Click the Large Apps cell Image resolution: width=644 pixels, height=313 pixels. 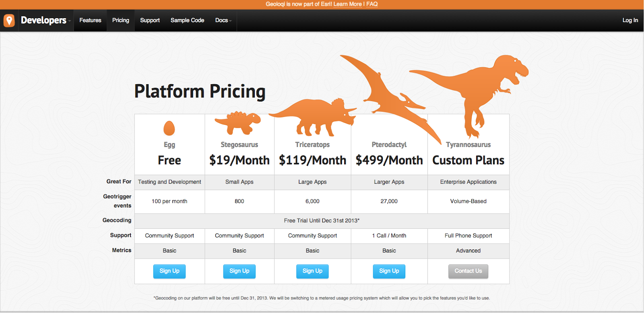[x=312, y=182]
